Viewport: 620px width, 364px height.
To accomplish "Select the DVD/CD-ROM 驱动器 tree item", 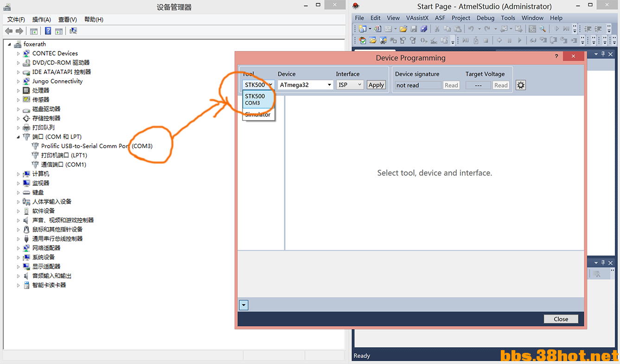I will [x=61, y=63].
